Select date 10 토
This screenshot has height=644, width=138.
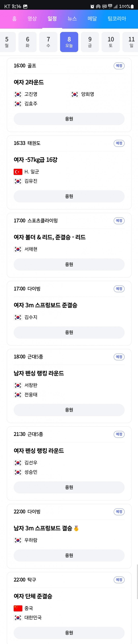point(111,42)
